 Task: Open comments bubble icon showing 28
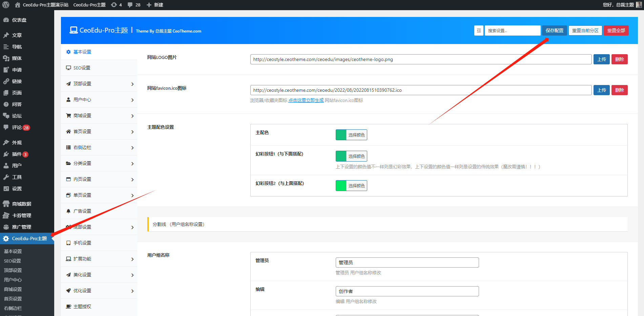(130, 5)
